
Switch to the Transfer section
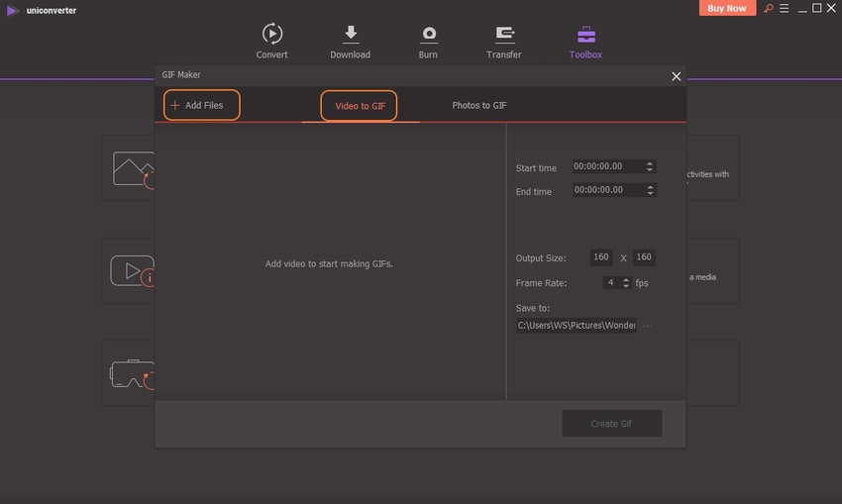(x=504, y=34)
